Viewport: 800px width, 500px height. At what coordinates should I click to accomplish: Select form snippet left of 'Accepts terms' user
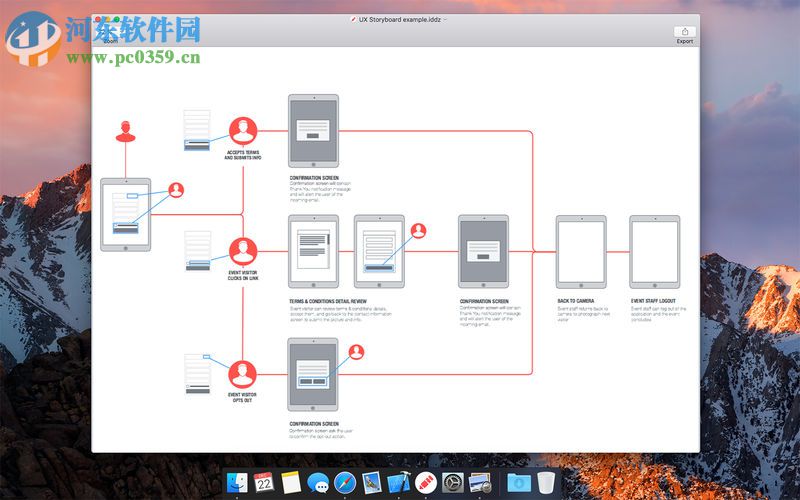tap(197, 131)
